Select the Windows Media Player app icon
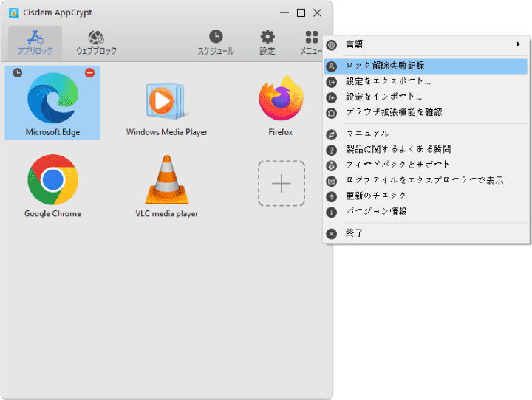This screenshot has width=532, height=400. [x=166, y=102]
